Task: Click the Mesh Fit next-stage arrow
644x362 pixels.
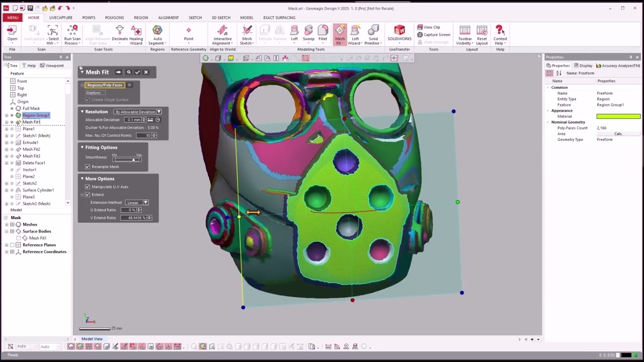Action: click(118, 72)
